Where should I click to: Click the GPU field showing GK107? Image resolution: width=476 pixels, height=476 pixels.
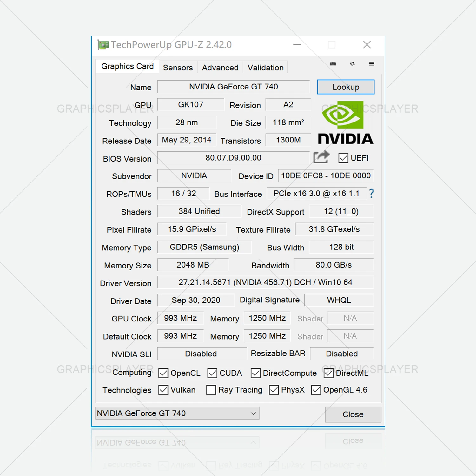tap(191, 104)
